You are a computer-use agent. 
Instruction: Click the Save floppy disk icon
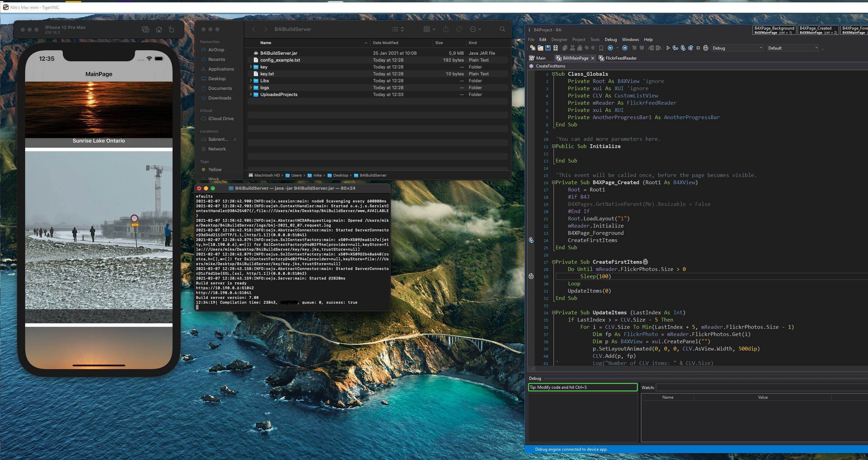[548, 48]
